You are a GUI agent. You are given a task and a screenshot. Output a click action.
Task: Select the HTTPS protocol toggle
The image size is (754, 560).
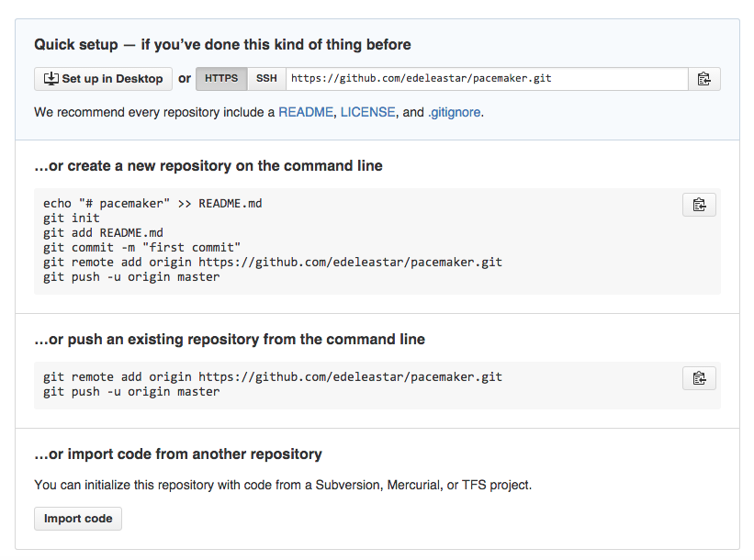pyautogui.click(x=221, y=79)
